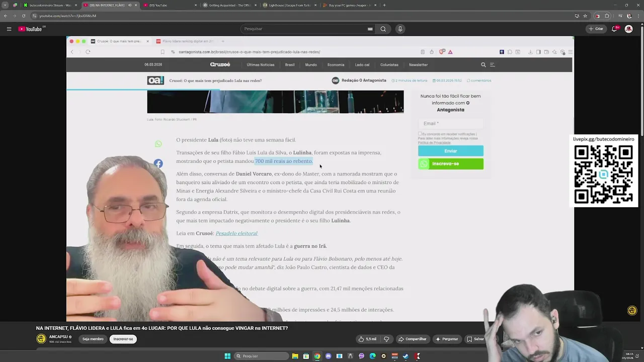
Task: Open Discord from the taskbar
Action: [x=328, y=356]
